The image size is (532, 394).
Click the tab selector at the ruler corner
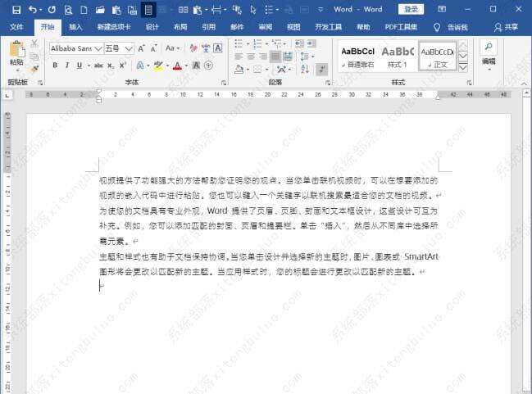coord(7,96)
